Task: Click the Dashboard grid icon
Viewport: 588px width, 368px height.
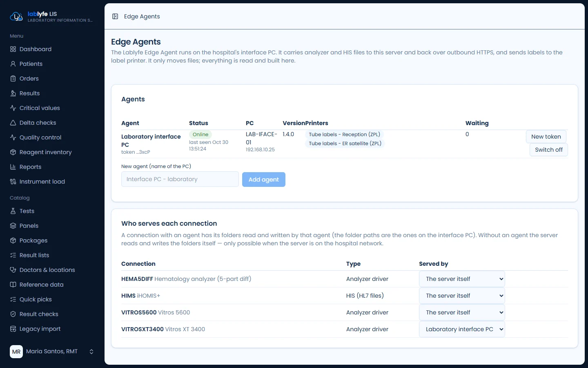Action: click(x=13, y=49)
